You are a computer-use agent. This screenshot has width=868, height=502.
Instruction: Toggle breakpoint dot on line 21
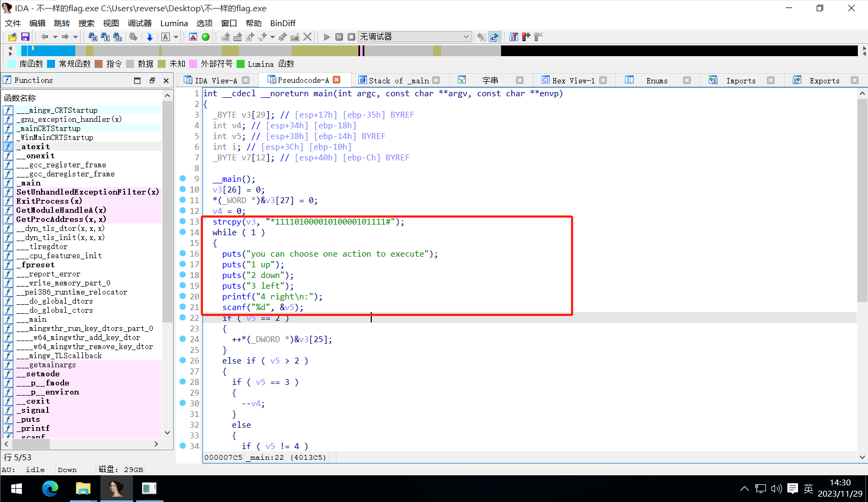click(183, 307)
